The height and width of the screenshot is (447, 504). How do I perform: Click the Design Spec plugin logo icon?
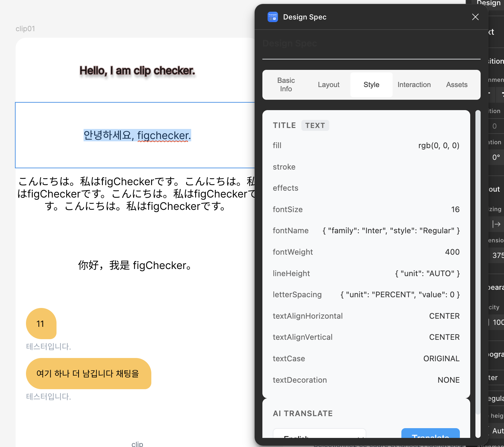click(273, 17)
